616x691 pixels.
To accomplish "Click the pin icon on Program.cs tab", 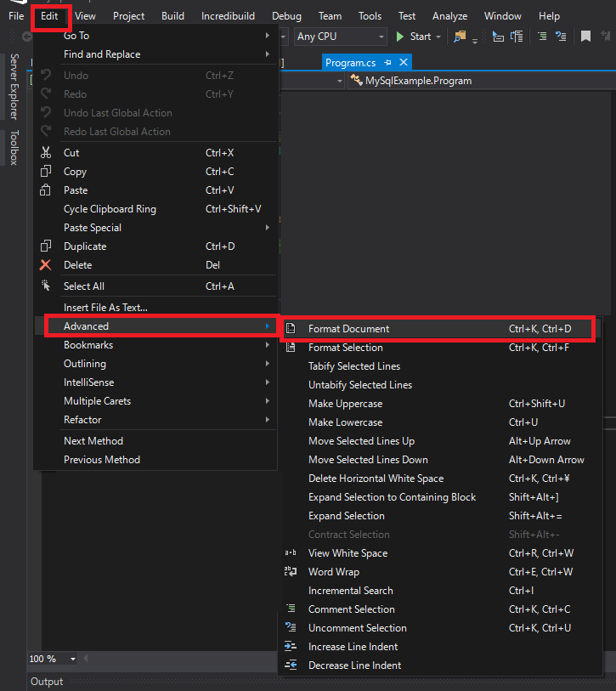I will [387, 63].
